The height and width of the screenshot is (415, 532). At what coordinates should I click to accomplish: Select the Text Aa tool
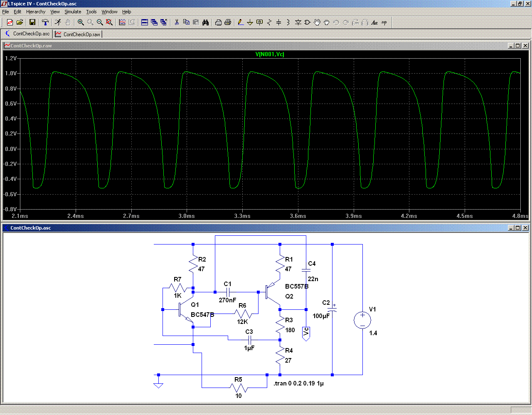[374, 22]
